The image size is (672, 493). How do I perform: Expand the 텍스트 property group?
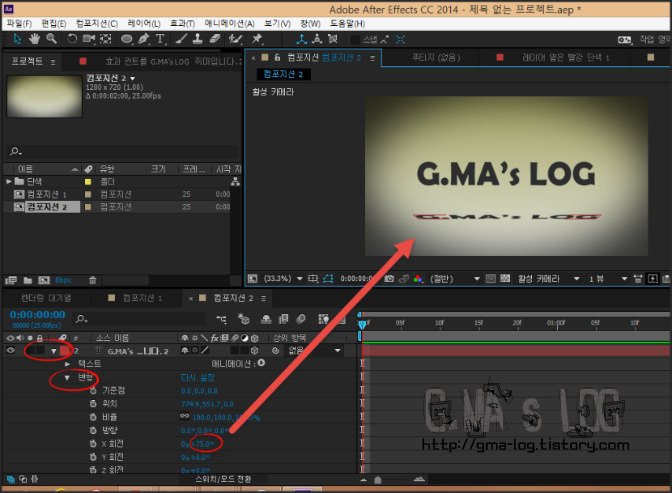[x=67, y=364]
